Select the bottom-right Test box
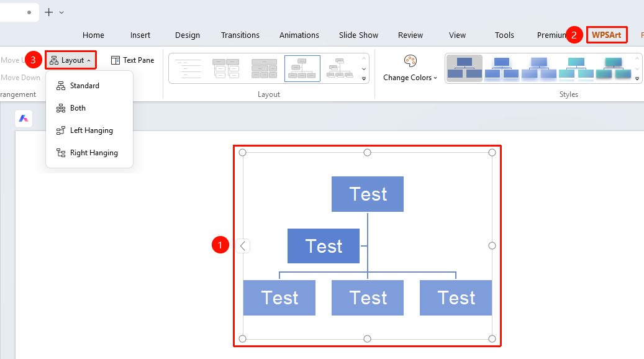Screen dimensions: 644x359 click(x=456, y=298)
